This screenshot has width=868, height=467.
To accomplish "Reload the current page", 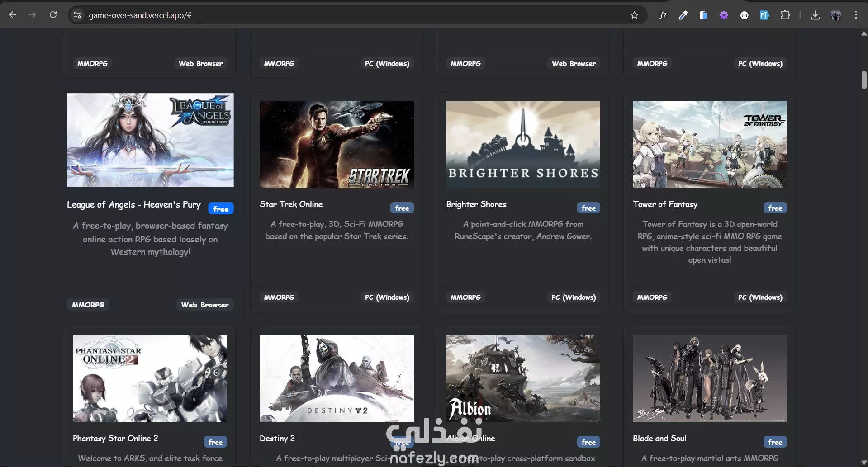I will pyautogui.click(x=53, y=15).
